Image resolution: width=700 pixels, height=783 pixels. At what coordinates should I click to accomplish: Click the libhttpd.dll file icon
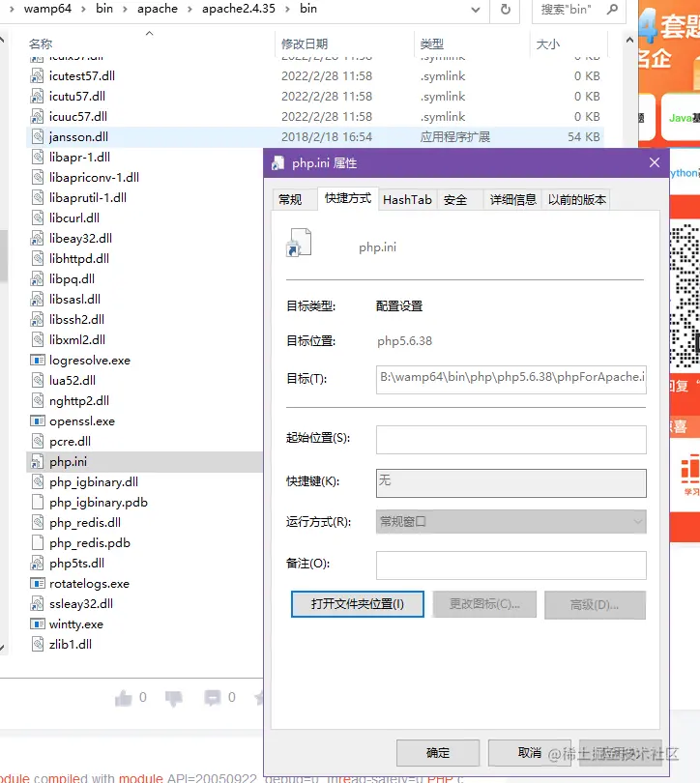37,259
